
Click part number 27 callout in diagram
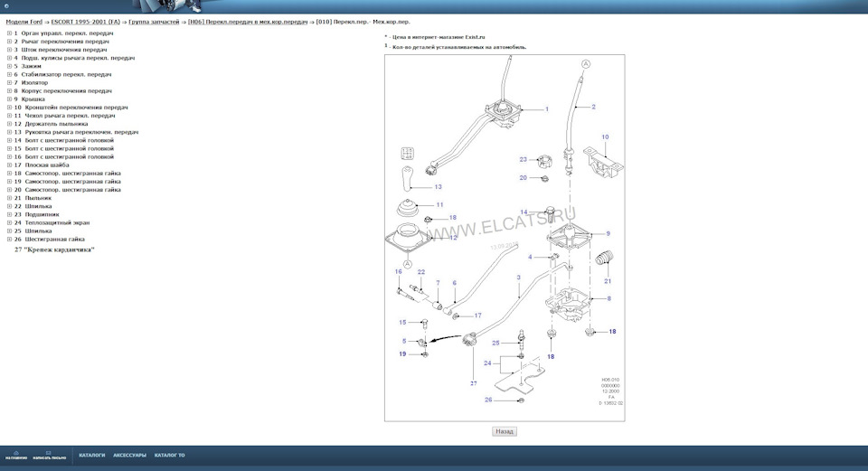(473, 383)
